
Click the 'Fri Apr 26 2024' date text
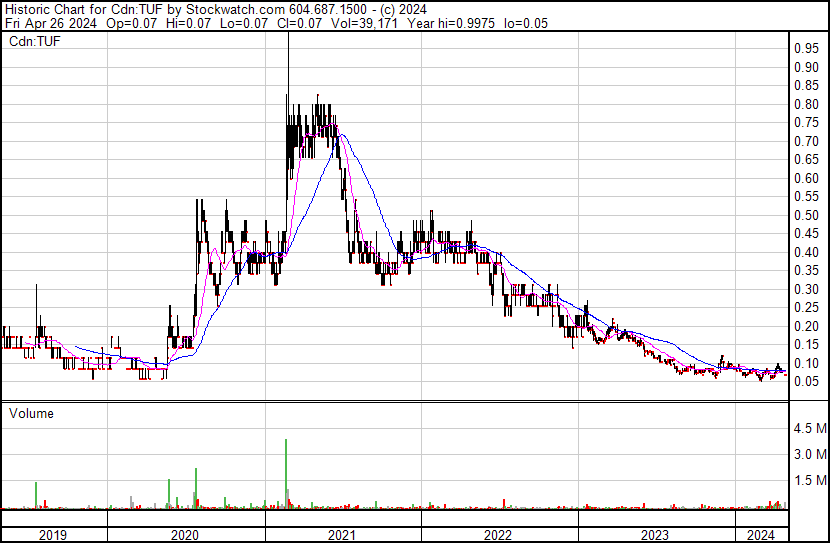pyautogui.click(x=51, y=23)
